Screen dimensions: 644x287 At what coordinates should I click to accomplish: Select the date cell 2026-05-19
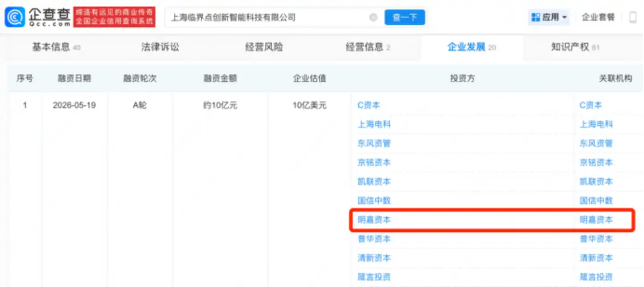point(74,105)
